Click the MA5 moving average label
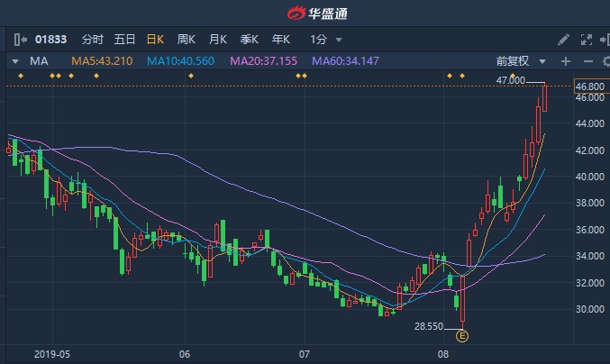Image resolution: width=610 pixels, height=364 pixels. click(101, 61)
